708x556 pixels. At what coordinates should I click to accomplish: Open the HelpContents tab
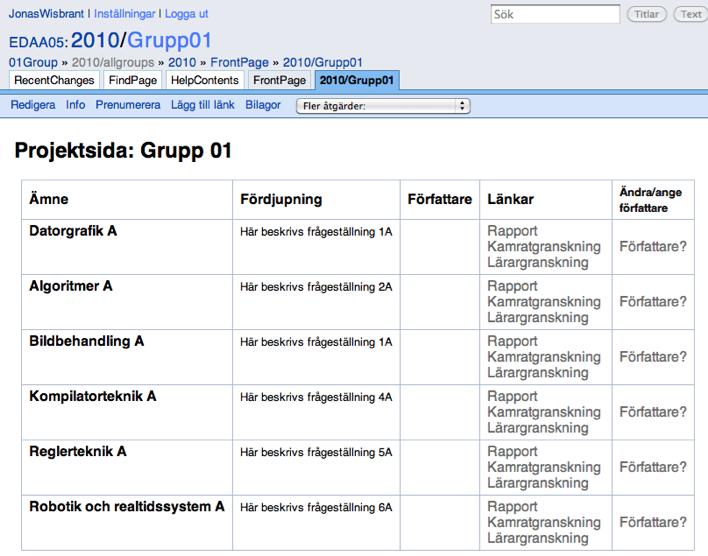pos(205,80)
